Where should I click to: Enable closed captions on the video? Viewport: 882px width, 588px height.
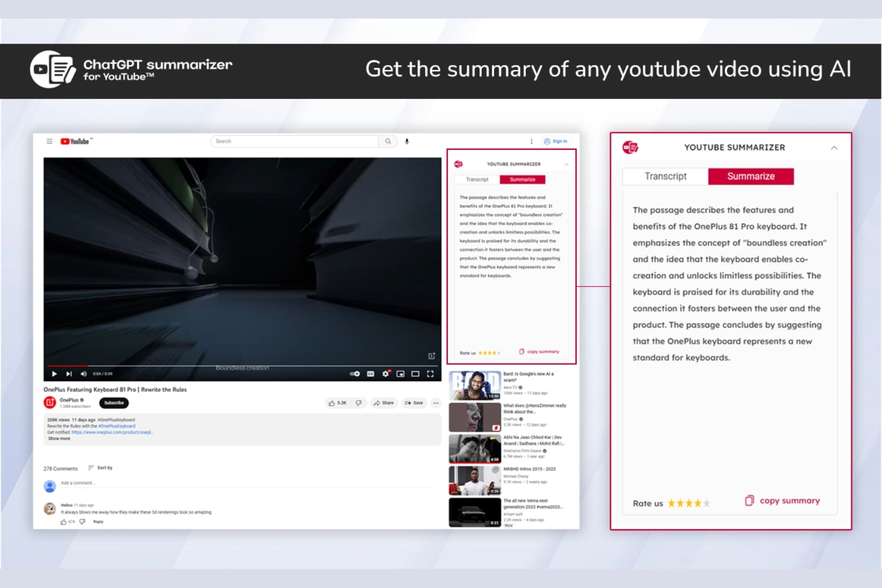pos(370,374)
